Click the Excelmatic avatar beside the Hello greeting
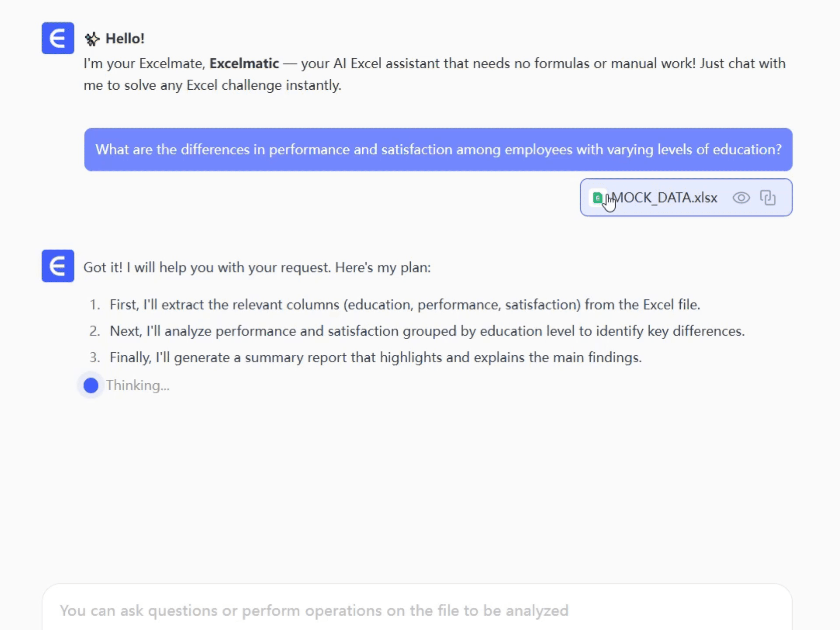The height and width of the screenshot is (630, 840). click(x=58, y=38)
